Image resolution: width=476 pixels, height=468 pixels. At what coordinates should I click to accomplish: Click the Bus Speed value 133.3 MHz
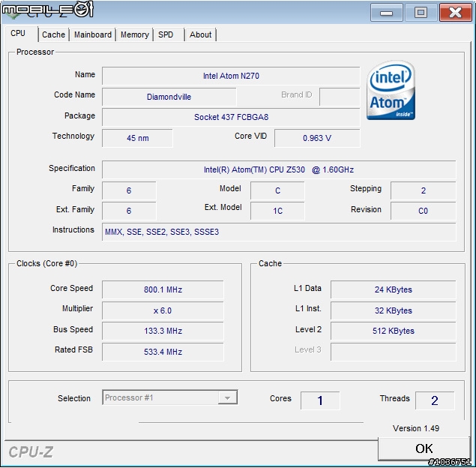[163, 331]
